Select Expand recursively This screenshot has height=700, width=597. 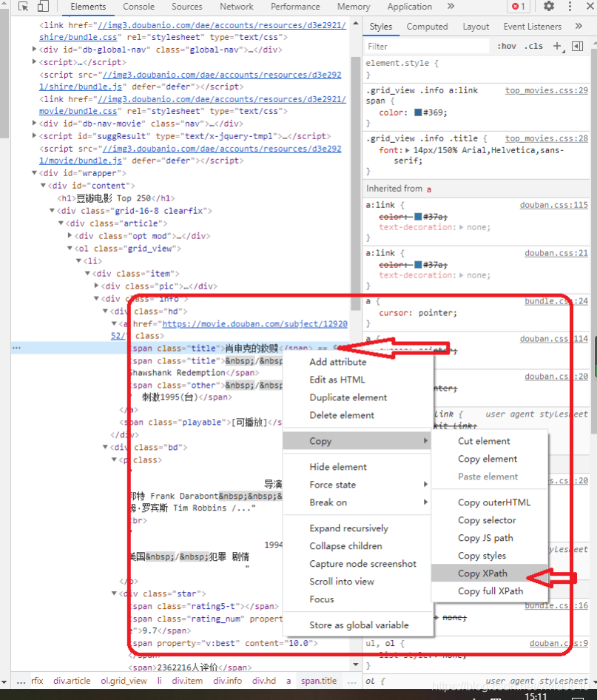click(x=348, y=528)
